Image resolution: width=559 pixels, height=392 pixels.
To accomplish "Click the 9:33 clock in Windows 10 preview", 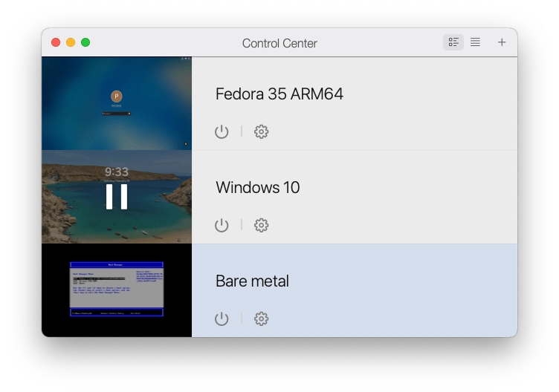I will pos(117,172).
